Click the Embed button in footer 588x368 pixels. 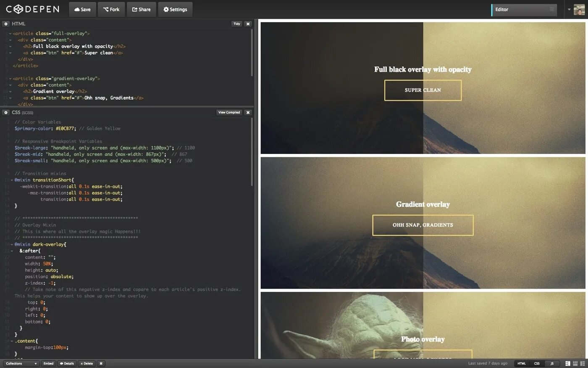click(x=49, y=363)
